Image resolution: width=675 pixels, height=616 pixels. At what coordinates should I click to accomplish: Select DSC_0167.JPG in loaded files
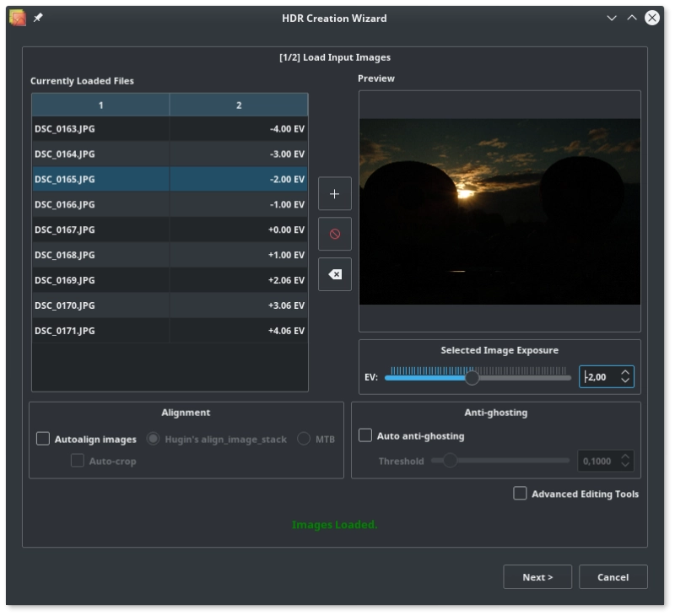(100, 230)
